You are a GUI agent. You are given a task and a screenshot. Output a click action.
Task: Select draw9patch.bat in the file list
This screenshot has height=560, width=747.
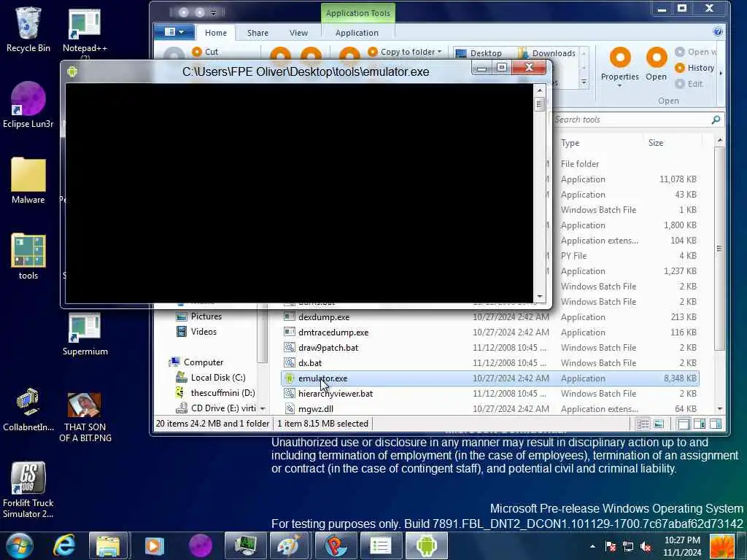click(490, 347)
